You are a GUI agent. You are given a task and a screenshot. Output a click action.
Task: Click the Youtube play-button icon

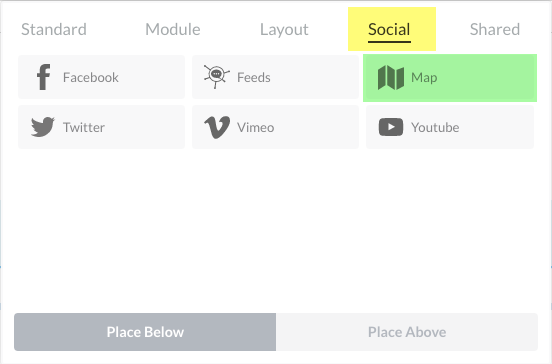pyautogui.click(x=391, y=127)
